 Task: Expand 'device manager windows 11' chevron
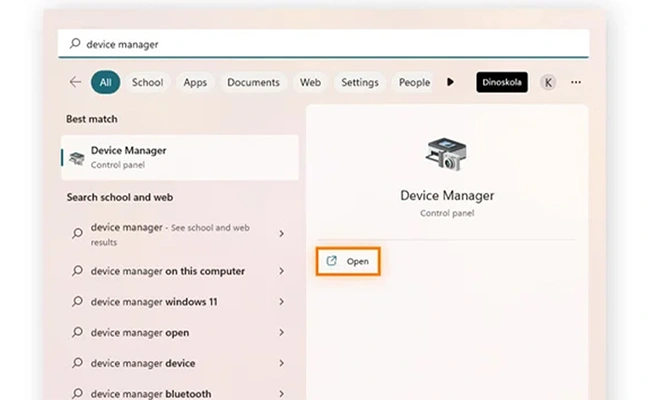click(x=281, y=302)
